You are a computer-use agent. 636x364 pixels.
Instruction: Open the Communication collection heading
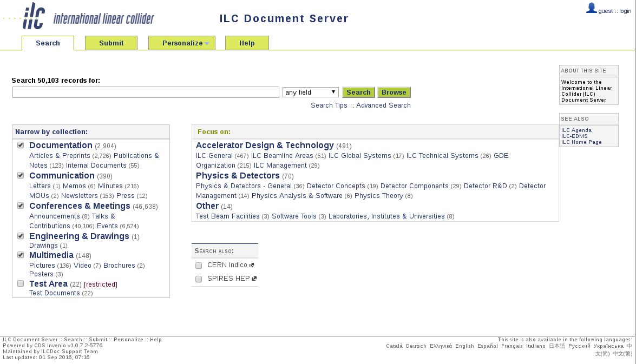click(x=62, y=176)
